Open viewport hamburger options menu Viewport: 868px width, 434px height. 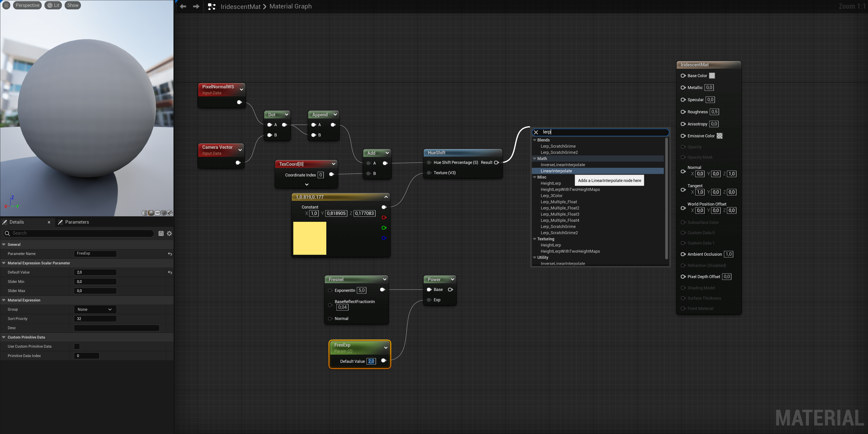pos(6,5)
